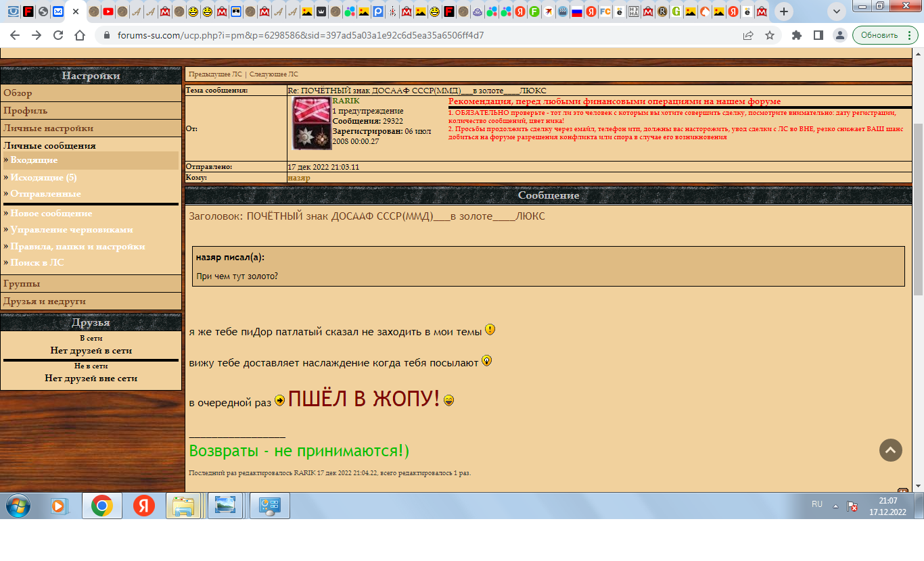924x561 pixels.
Task: Open Правила, папки и настройки
Action: click(x=78, y=247)
